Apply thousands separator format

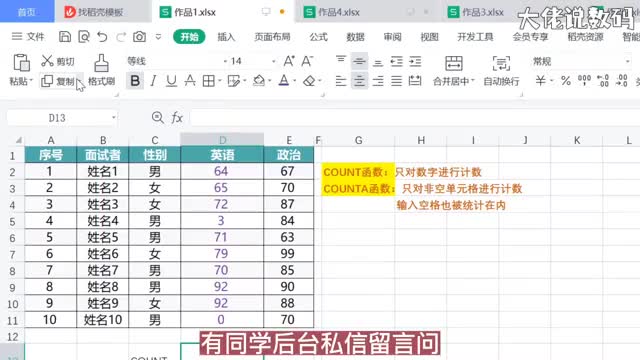tap(584, 81)
